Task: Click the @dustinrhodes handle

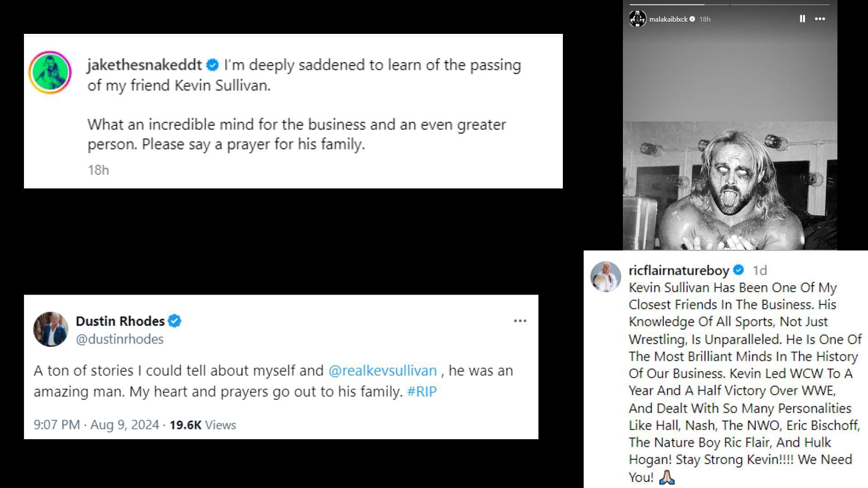Action: [119, 339]
